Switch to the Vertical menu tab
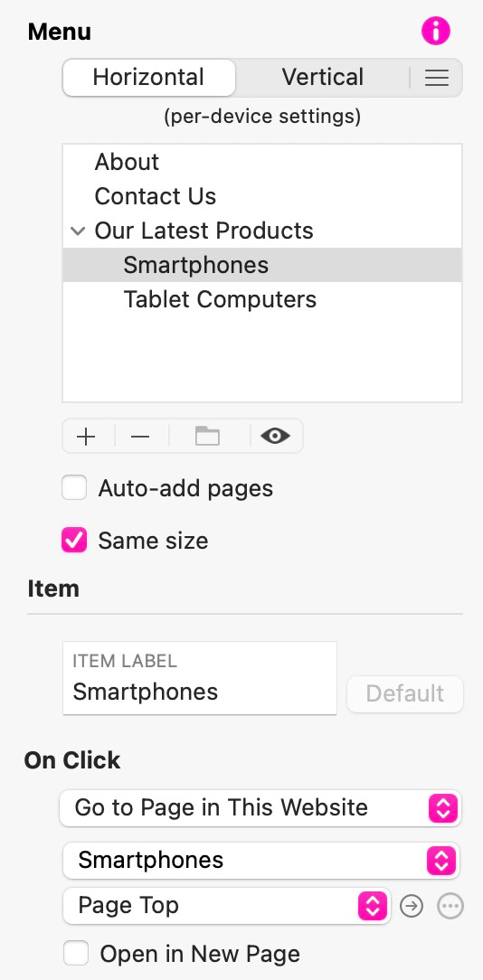483x980 pixels. tap(323, 78)
